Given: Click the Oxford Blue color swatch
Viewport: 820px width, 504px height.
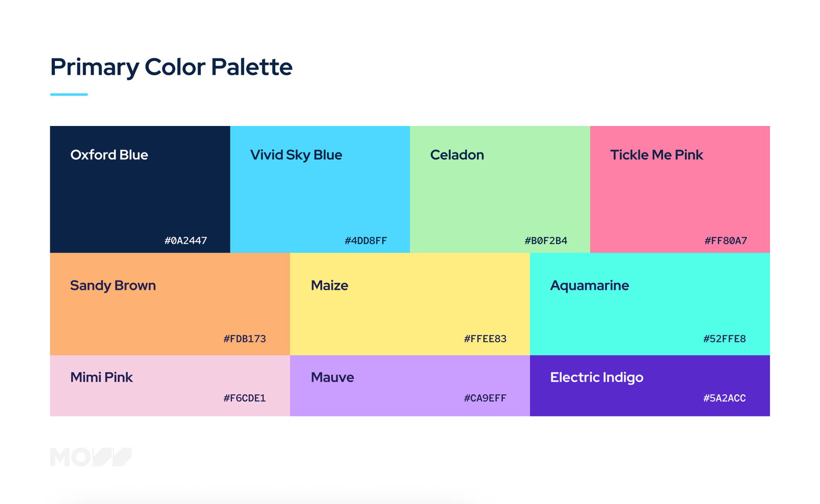Looking at the screenshot, I should (x=140, y=189).
